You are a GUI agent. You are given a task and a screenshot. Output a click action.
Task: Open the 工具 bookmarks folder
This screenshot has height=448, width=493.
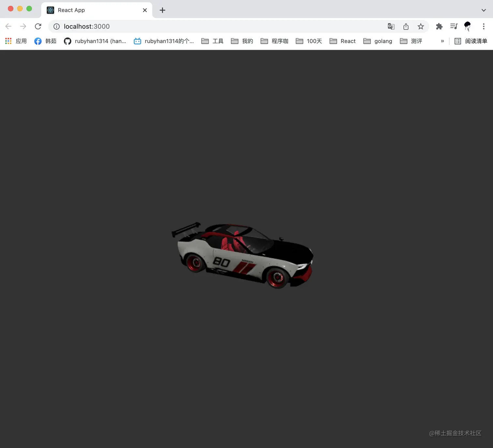tap(212, 41)
